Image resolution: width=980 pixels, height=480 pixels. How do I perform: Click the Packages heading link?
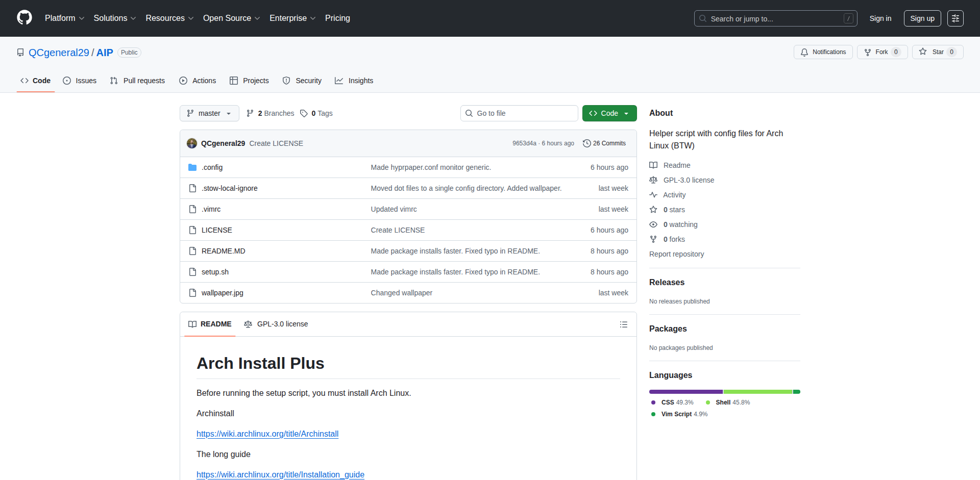pyautogui.click(x=668, y=329)
